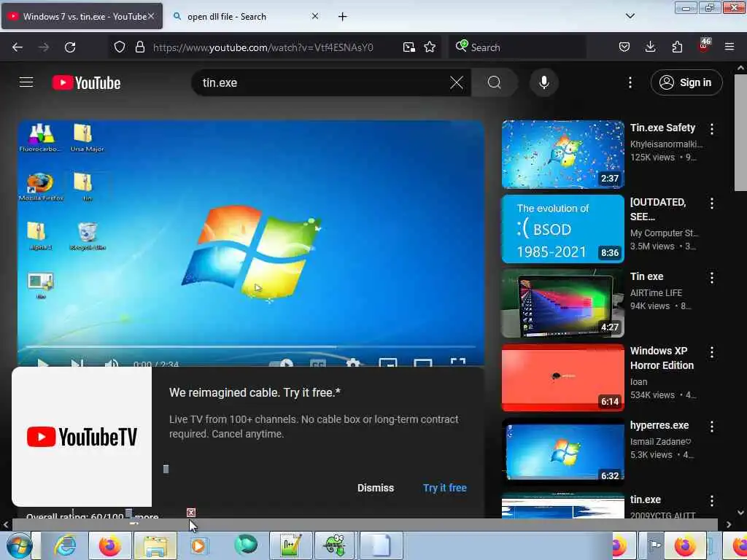Click horizontal scrollbar left arrow
This screenshot has height=560, width=747.
click(x=6, y=524)
